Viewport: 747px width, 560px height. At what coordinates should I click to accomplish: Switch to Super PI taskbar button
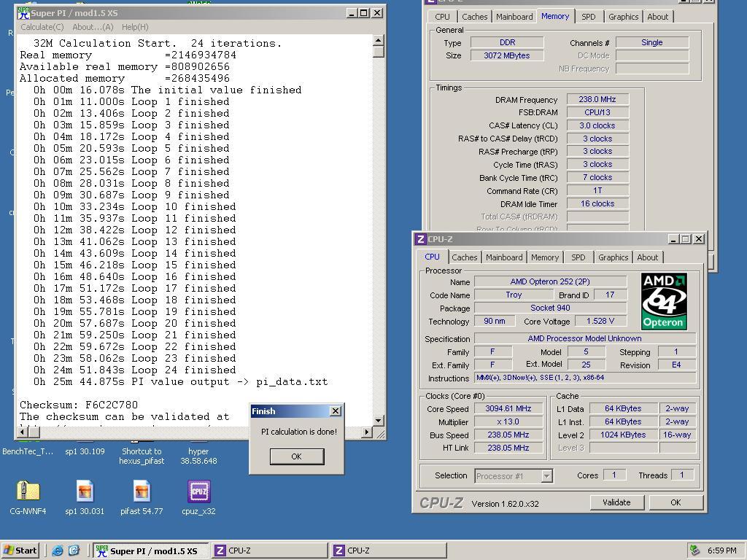150,551
